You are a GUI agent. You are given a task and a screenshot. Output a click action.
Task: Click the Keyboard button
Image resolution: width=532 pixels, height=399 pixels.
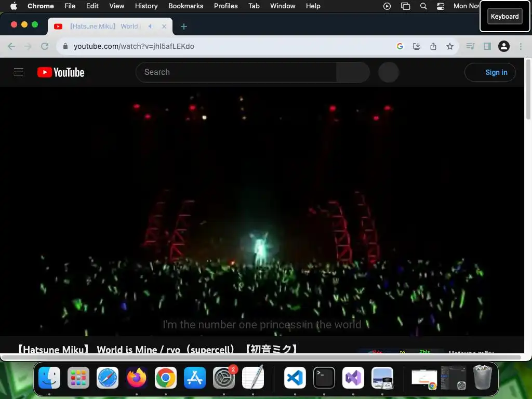coord(505,16)
